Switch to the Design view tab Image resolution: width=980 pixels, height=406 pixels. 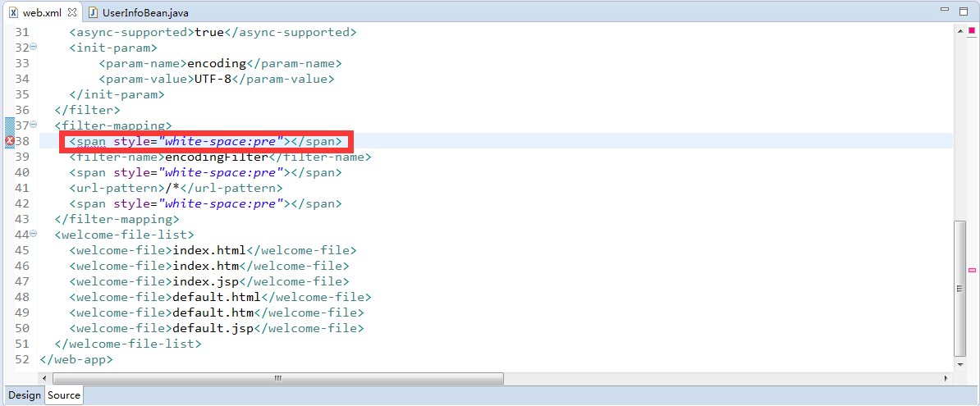(25, 395)
